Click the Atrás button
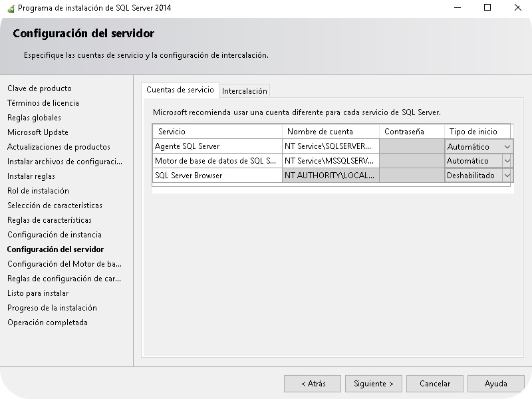Image resolution: width=532 pixels, height=399 pixels. click(x=313, y=384)
